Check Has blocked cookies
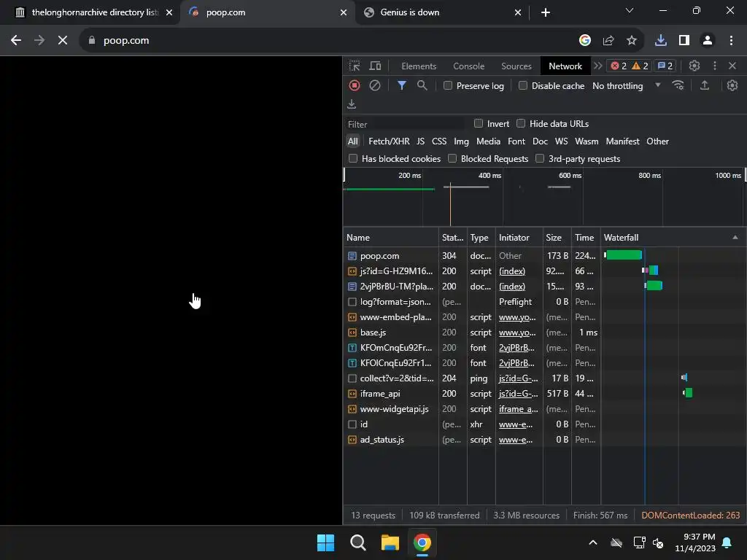Image resolution: width=747 pixels, height=560 pixels. (x=353, y=158)
